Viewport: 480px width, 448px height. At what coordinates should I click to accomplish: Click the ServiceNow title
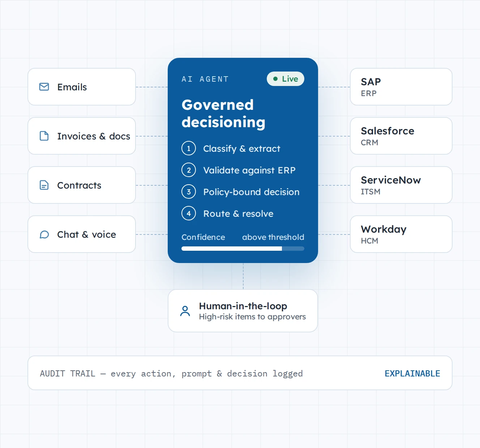pos(391,180)
